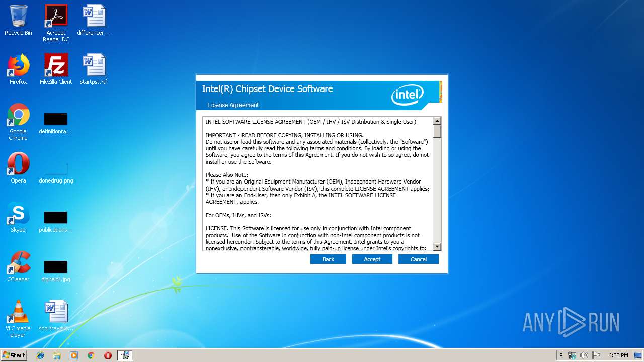Launch Skype from the desktop
644x362 pixels.
point(18,217)
